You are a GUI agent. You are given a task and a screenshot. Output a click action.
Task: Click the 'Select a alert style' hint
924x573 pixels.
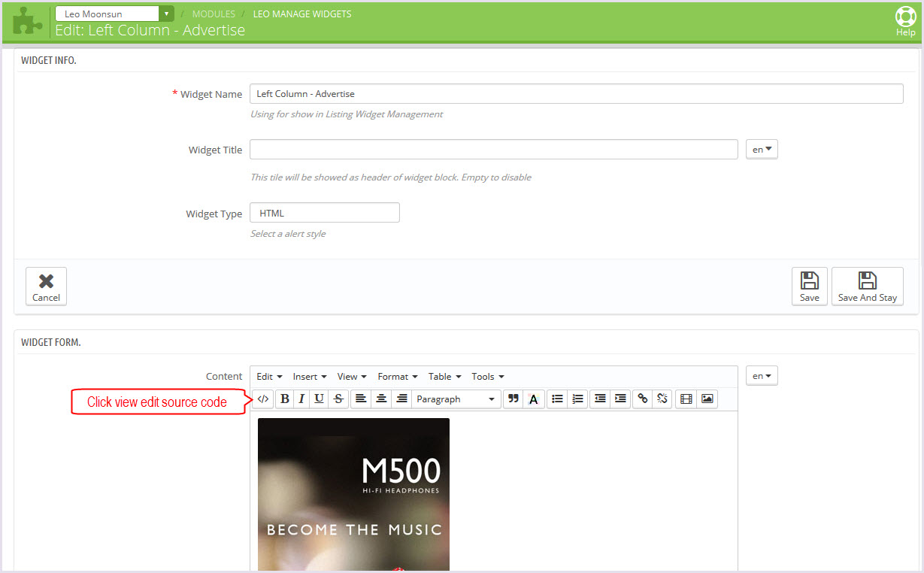[x=288, y=234]
